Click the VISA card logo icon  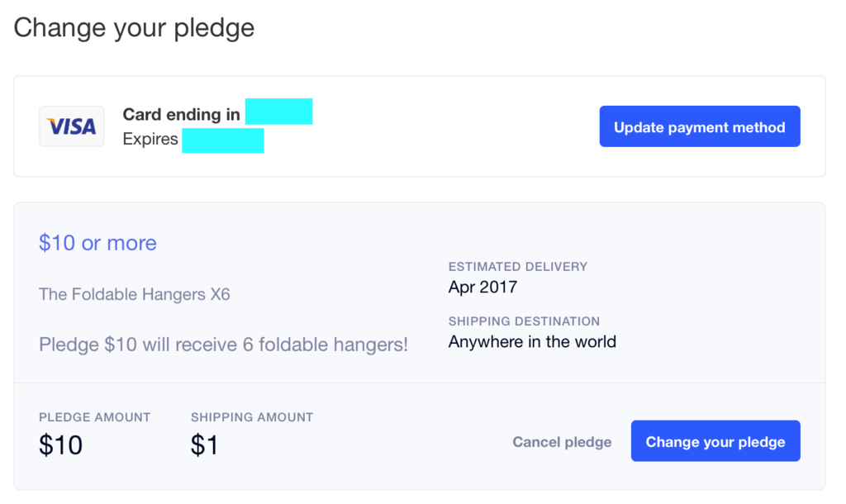tap(72, 126)
